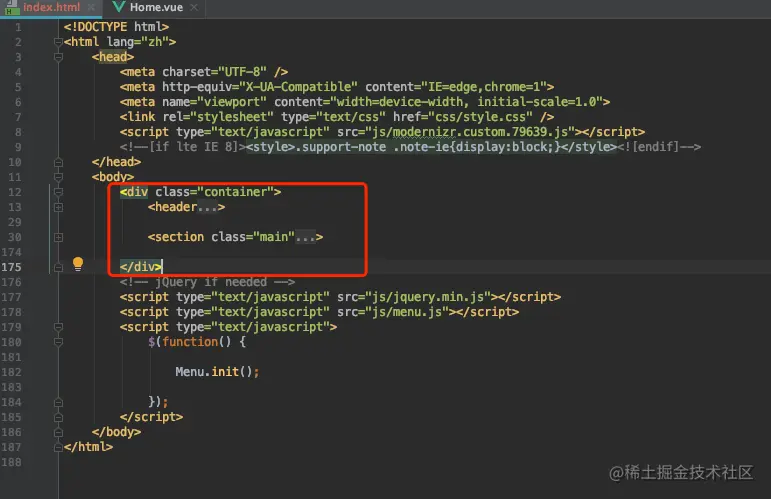Collapse the body tag fold on line 11

[x=58, y=177]
